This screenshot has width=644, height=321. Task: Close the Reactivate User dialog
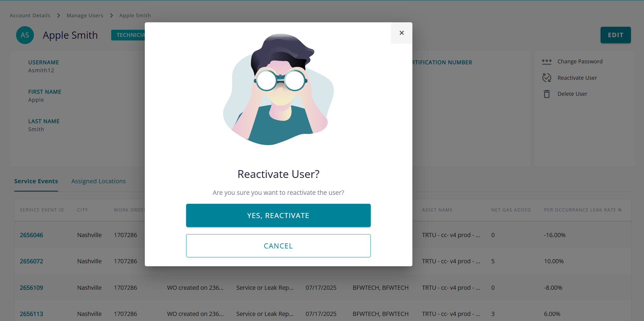[401, 33]
